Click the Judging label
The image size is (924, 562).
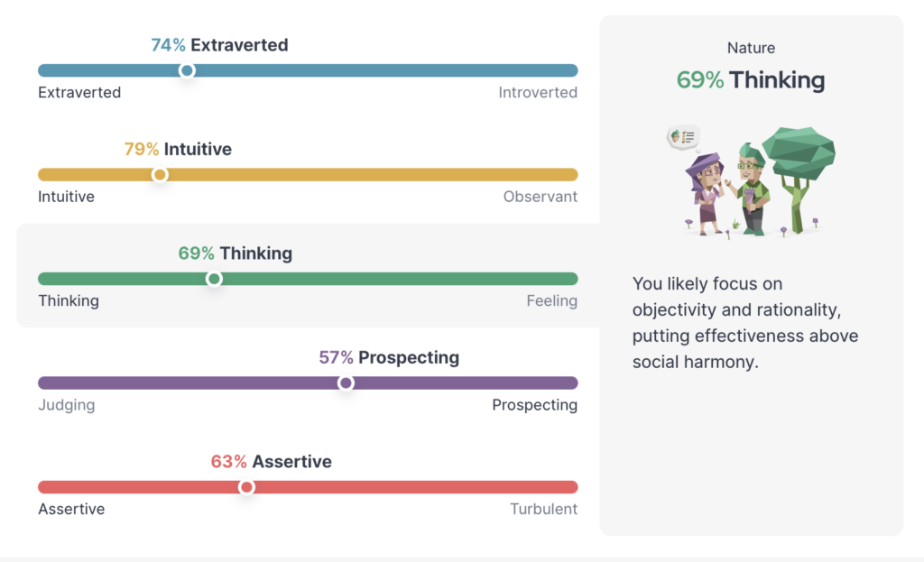[x=67, y=405]
